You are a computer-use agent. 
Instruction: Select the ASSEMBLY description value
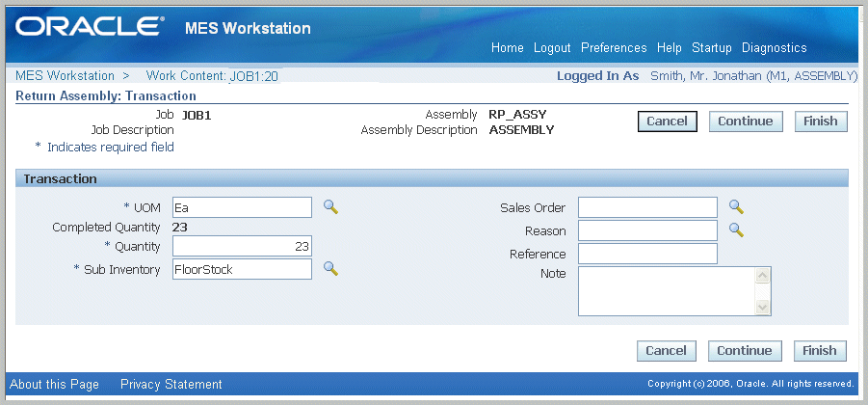[x=521, y=130]
